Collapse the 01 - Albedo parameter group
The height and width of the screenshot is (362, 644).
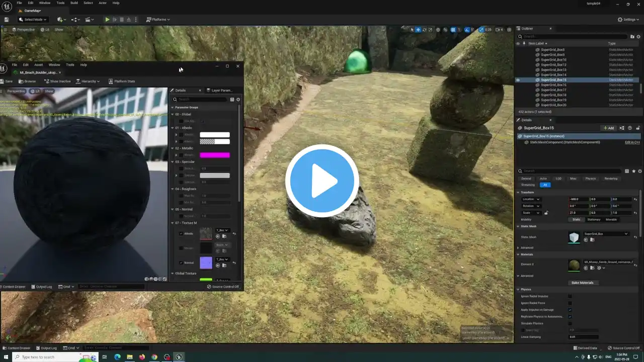172,128
